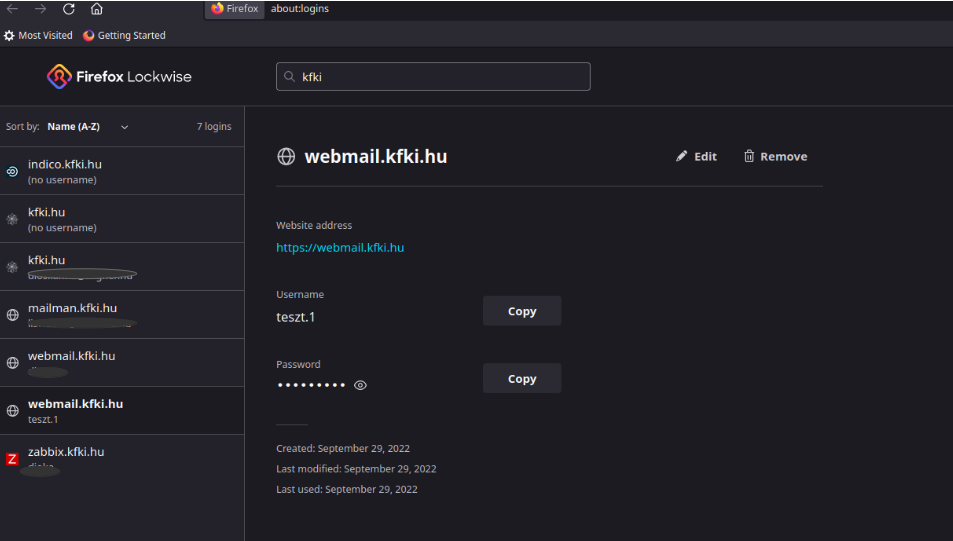This screenshot has width=953, height=541.
Task: Focus the search logins field containing kfki
Action: (433, 77)
